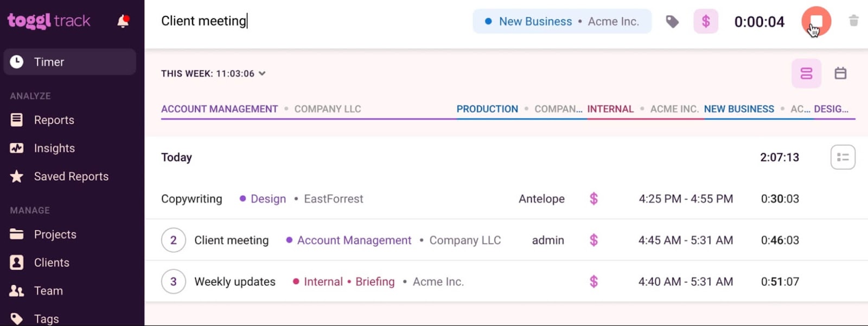Toggle billable on the Copywriting entry
Screen dimensions: 868x326
coord(594,199)
